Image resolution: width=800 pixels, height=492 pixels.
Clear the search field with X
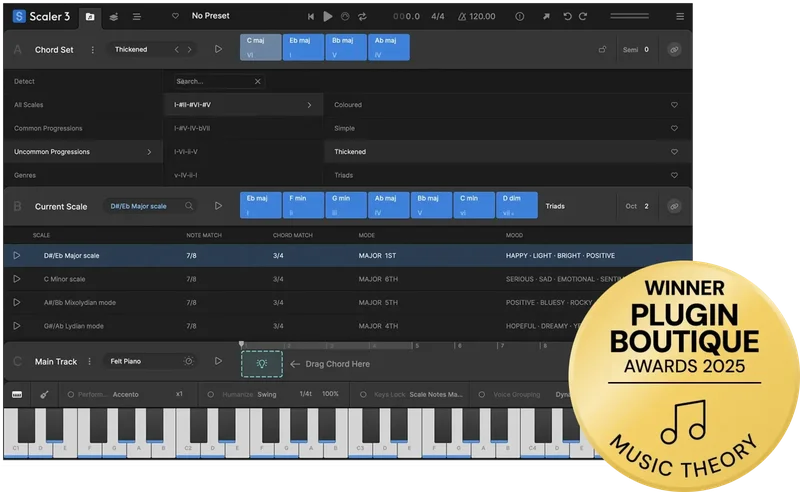[x=258, y=81]
